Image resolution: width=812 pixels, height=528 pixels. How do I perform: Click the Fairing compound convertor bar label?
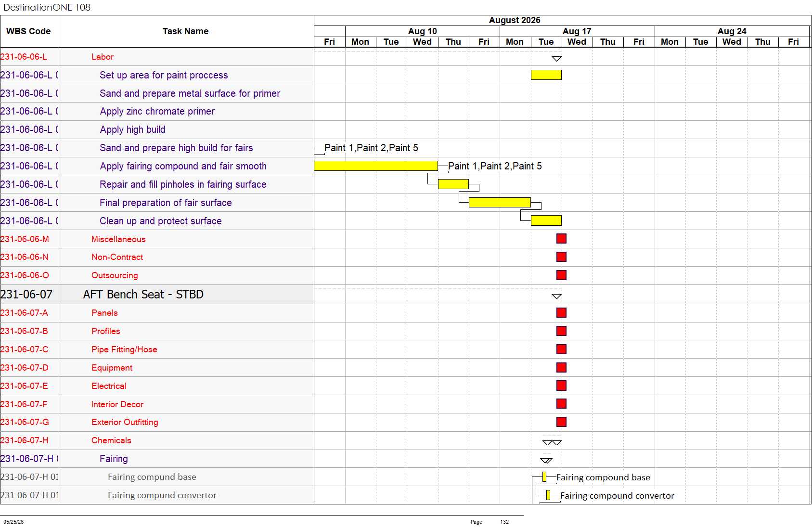point(617,496)
